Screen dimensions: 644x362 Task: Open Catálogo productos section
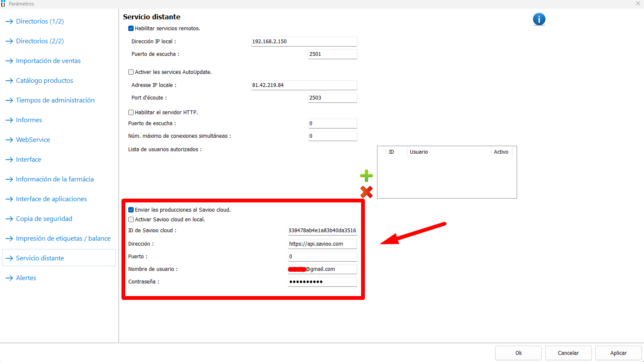coord(44,81)
